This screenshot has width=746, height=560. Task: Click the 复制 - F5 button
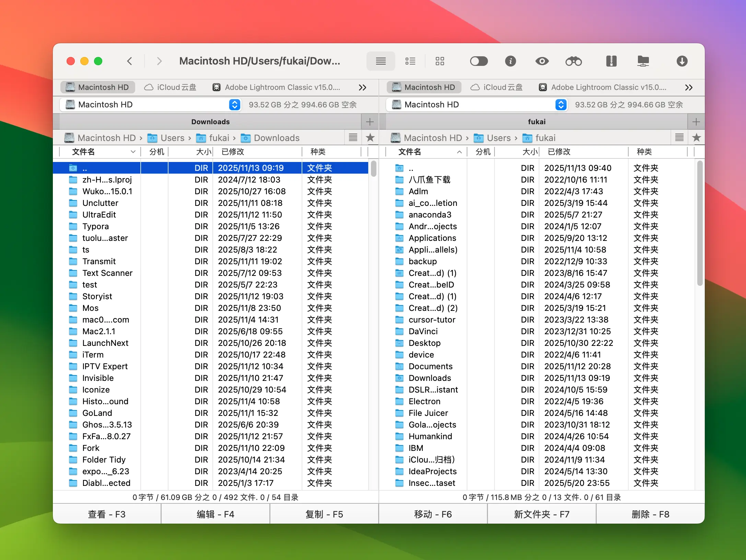click(324, 514)
